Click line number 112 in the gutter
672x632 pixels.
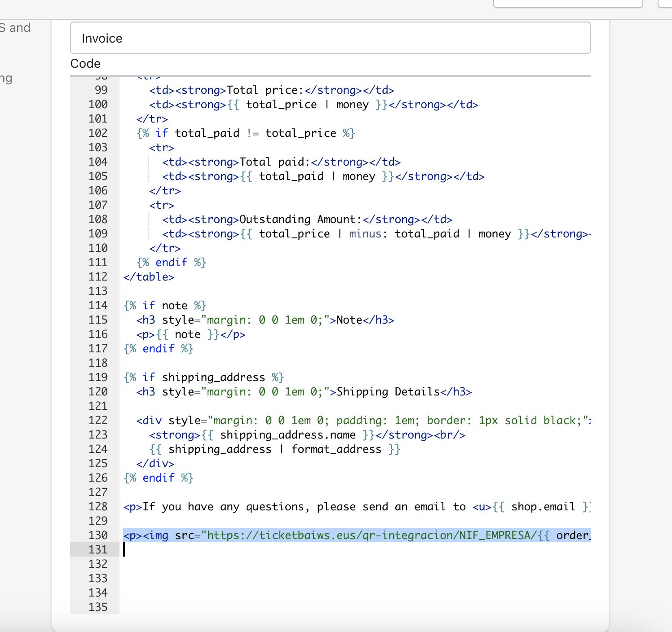[x=98, y=277]
